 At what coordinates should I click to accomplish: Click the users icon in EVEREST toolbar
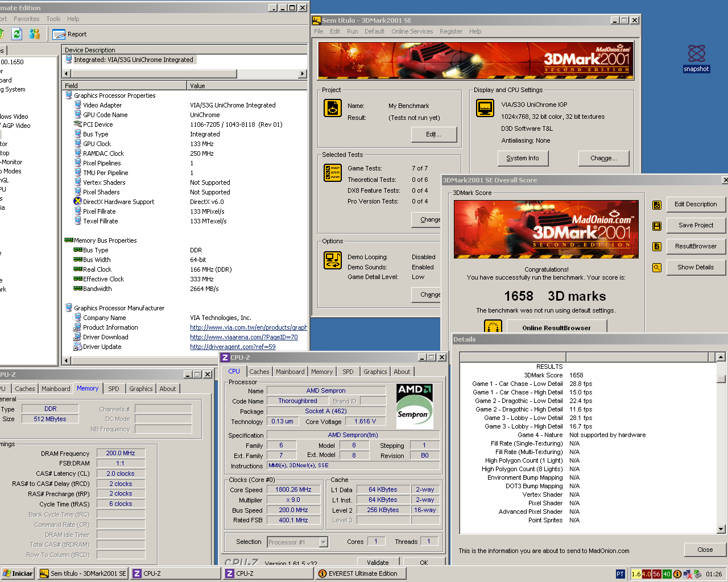35,34
